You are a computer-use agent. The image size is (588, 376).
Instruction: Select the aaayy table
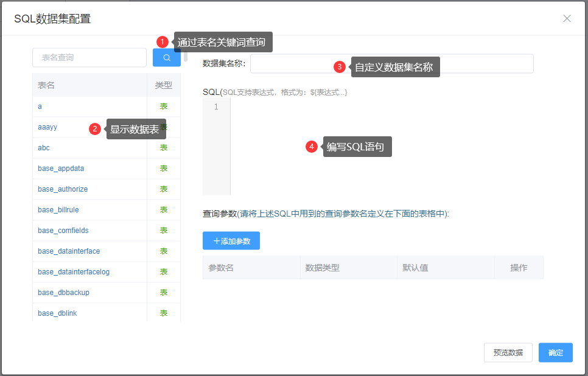pyautogui.click(x=47, y=127)
